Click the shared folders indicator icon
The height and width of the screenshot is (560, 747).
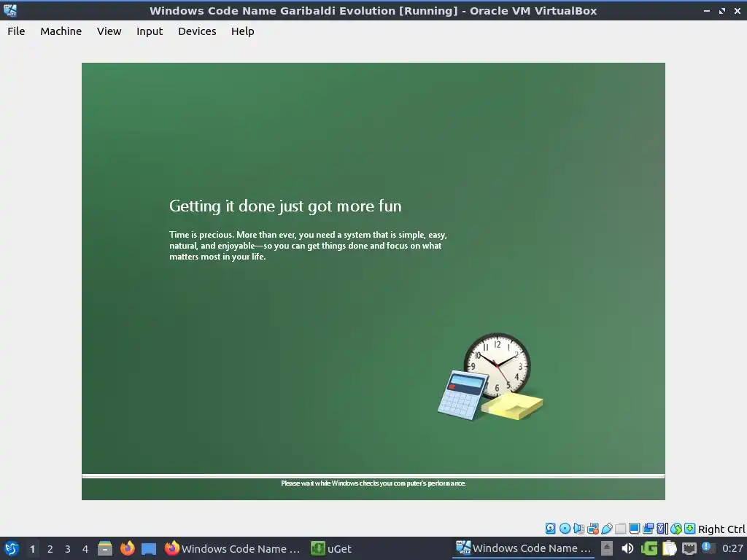(620, 528)
